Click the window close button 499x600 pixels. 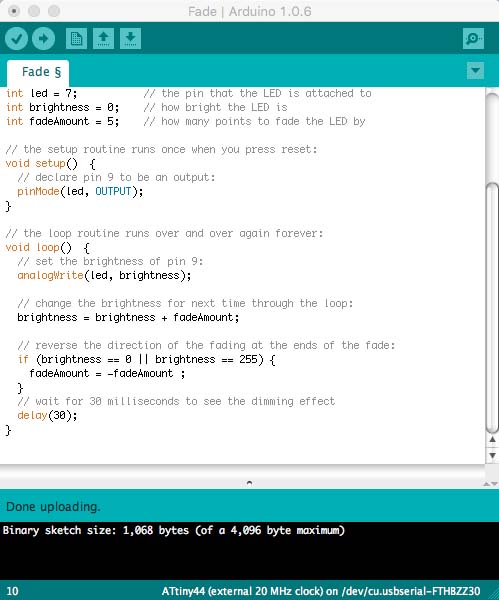tap(14, 11)
